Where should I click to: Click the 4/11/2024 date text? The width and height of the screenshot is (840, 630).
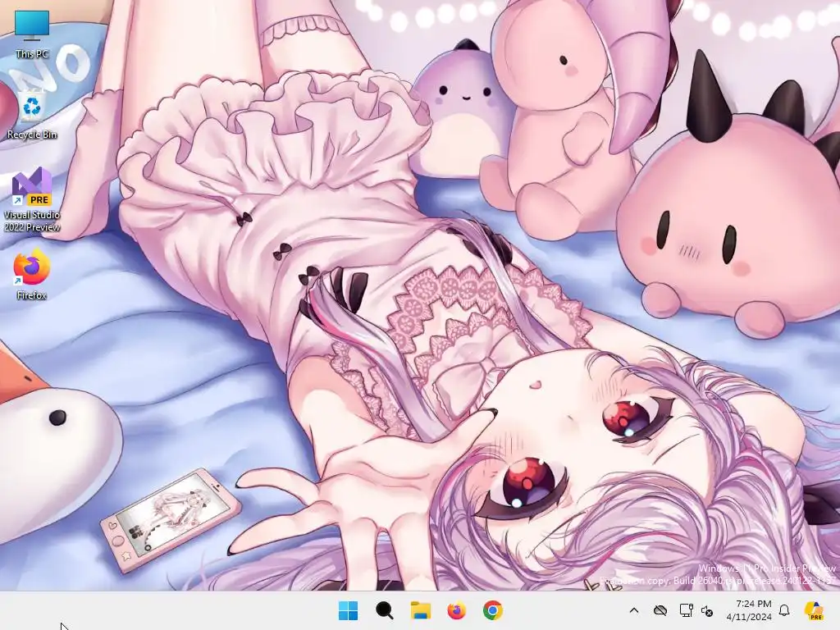click(x=749, y=617)
